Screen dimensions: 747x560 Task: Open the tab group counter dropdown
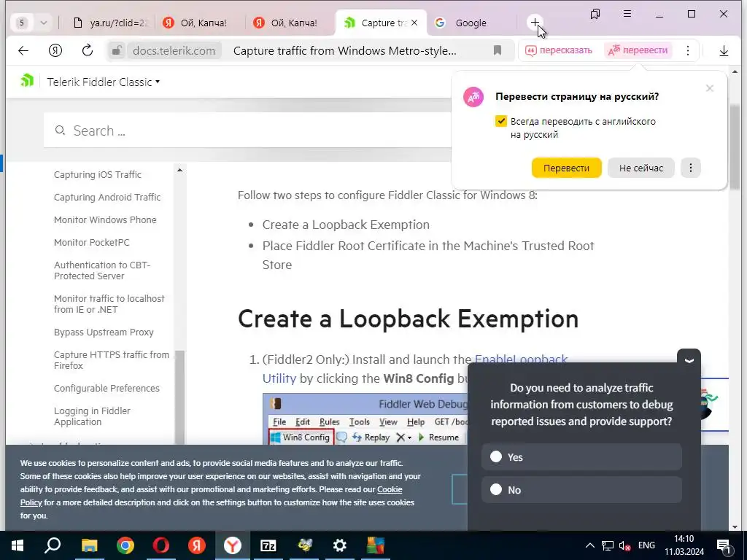(43, 23)
